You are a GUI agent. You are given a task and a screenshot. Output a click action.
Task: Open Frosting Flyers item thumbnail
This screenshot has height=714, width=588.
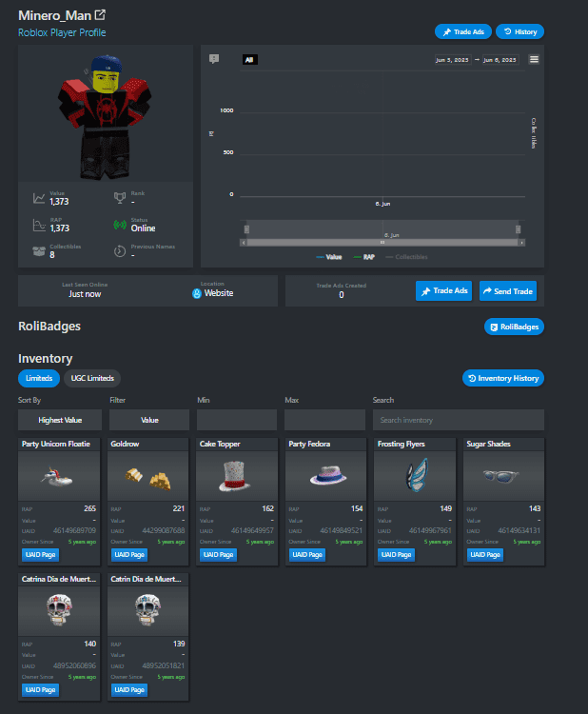click(415, 476)
